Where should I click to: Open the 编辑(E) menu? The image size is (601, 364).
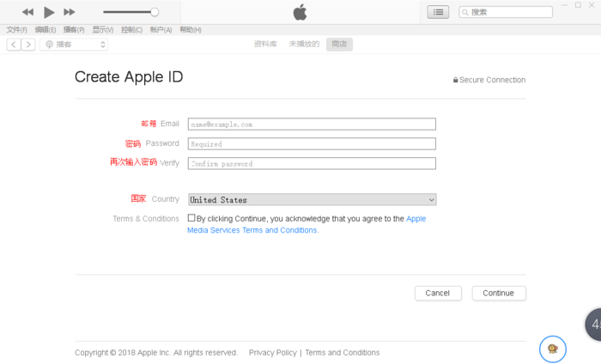46,29
